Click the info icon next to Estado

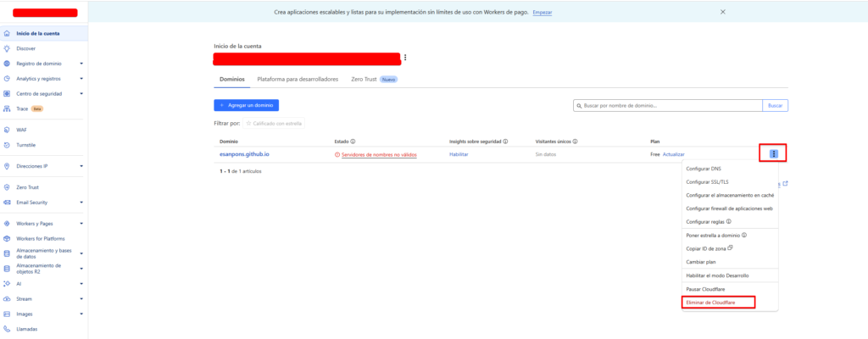[x=353, y=142]
